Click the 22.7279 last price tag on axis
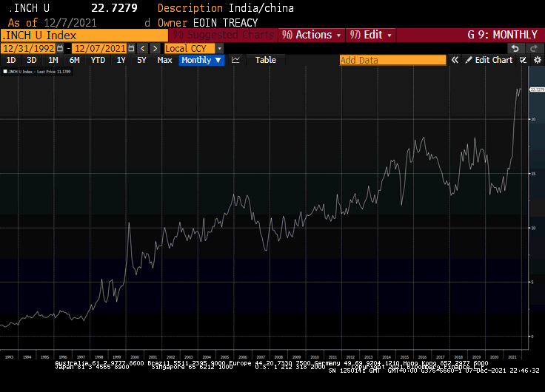This screenshot has height=392, width=545. click(x=537, y=89)
